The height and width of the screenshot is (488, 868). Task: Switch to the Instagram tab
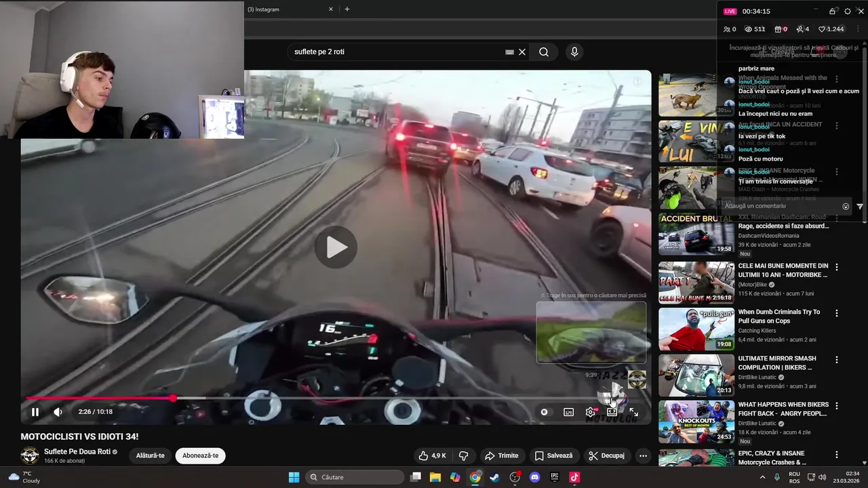coord(285,9)
